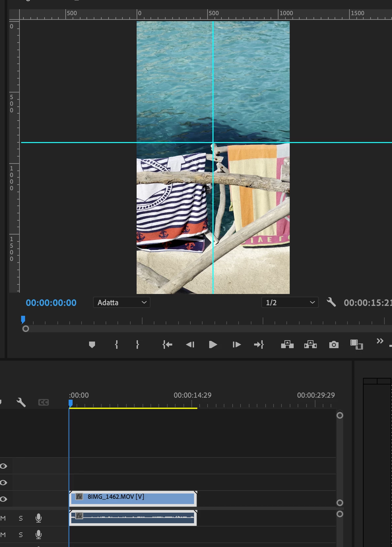Viewport: 392px width, 547px height.
Task: Click the audio tracks scrollbar handle
Action: coord(340,514)
